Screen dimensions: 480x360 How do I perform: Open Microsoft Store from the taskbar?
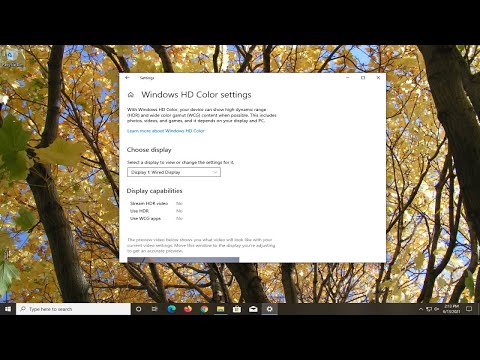click(x=237, y=309)
